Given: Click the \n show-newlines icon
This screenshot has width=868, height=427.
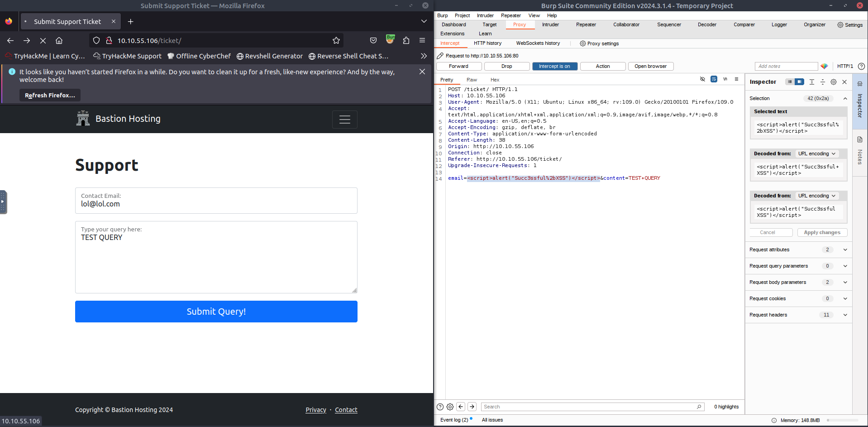Looking at the screenshot, I should 725,79.
